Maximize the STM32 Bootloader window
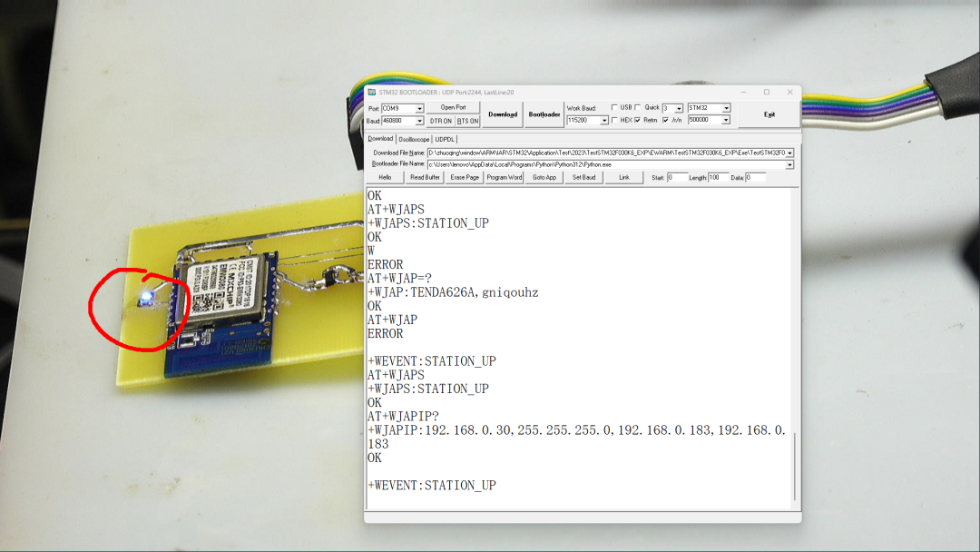Screen dimensions: 980x552 click(x=766, y=92)
